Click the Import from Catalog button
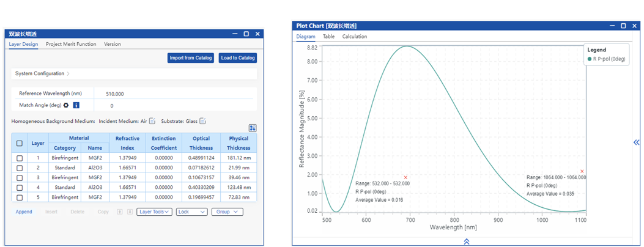The height and width of the screenshot is (247, 644). 191,58
